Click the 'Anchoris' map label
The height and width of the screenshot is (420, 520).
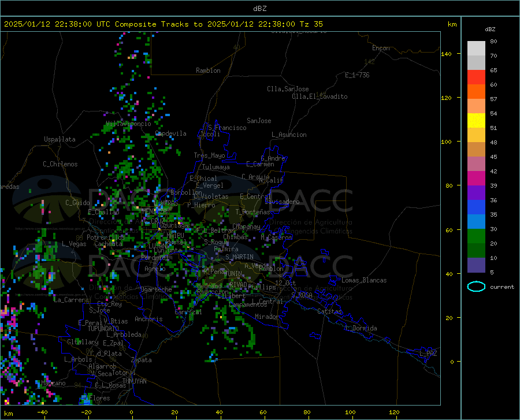148,319
